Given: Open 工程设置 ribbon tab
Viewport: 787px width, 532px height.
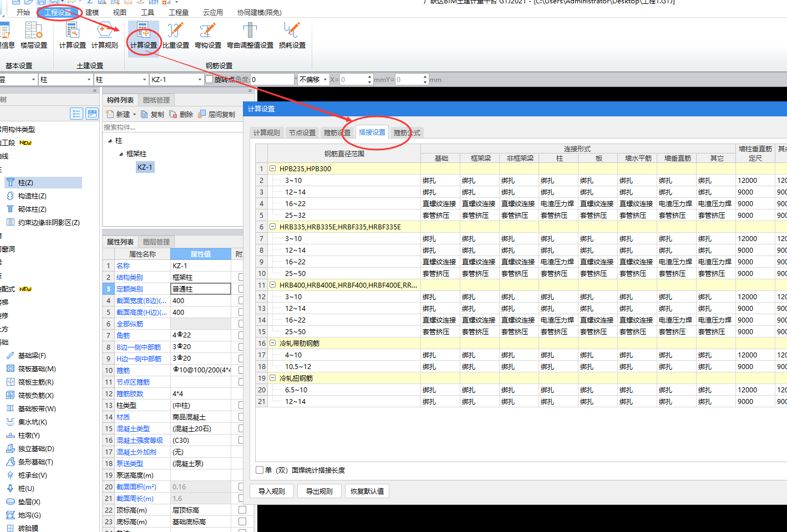Looking at the screenshot, I should (x=58, y=12).
